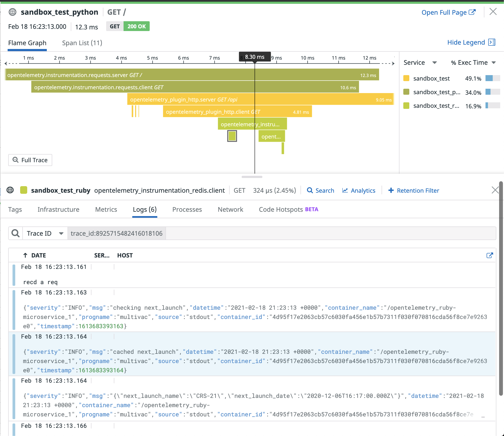
Task: Open Analytics for this span
Action: click(x=359, y=191)
